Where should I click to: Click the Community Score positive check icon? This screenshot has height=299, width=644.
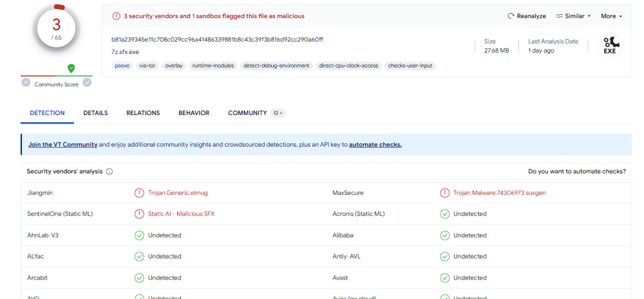click(87, 82)
